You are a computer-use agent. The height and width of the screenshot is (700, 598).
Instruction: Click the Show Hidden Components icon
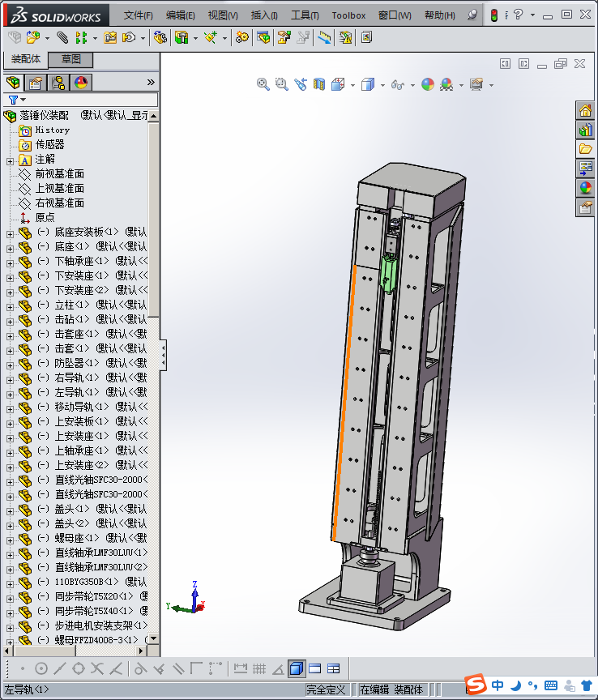160,37
